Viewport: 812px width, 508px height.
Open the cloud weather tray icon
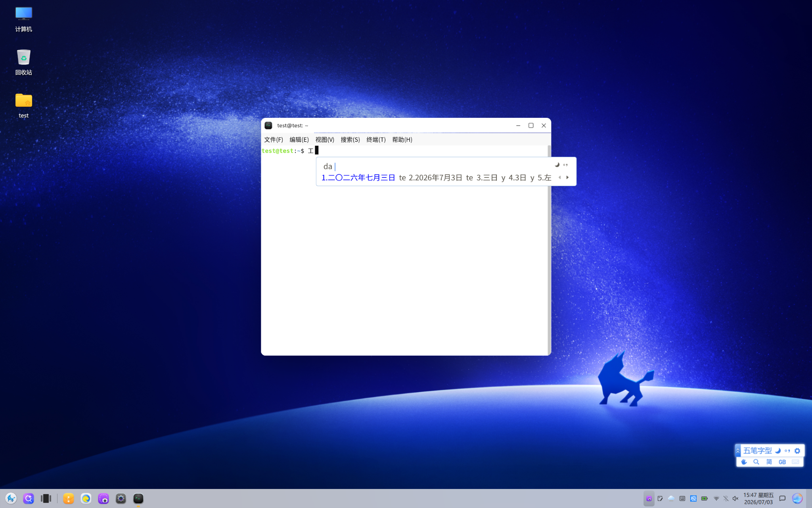[671, 498]
